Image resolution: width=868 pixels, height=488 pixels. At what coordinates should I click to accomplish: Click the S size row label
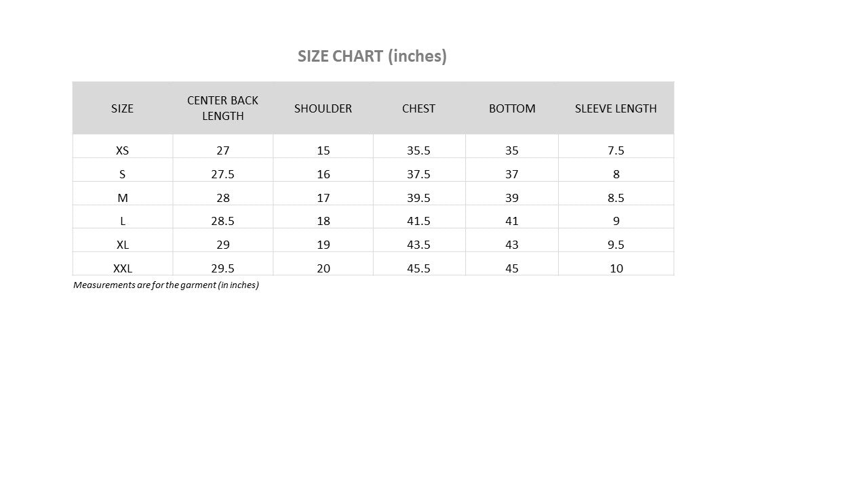point(122,174)
